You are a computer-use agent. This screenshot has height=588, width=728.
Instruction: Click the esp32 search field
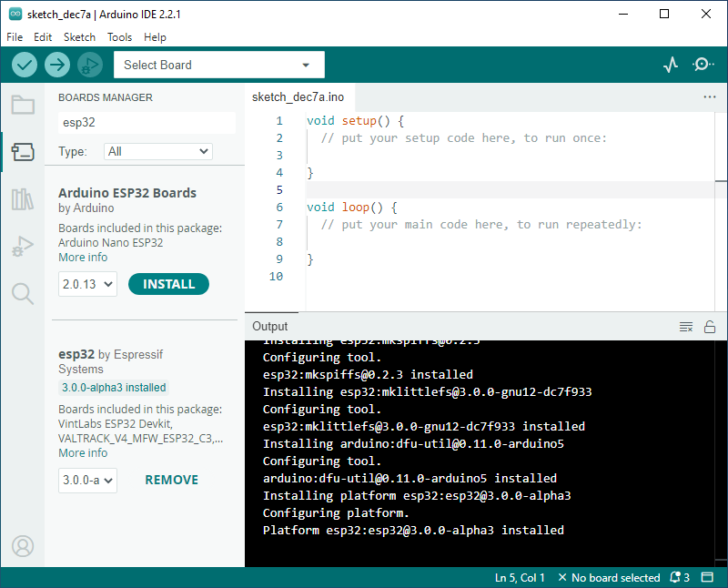[x=147, y=122]
